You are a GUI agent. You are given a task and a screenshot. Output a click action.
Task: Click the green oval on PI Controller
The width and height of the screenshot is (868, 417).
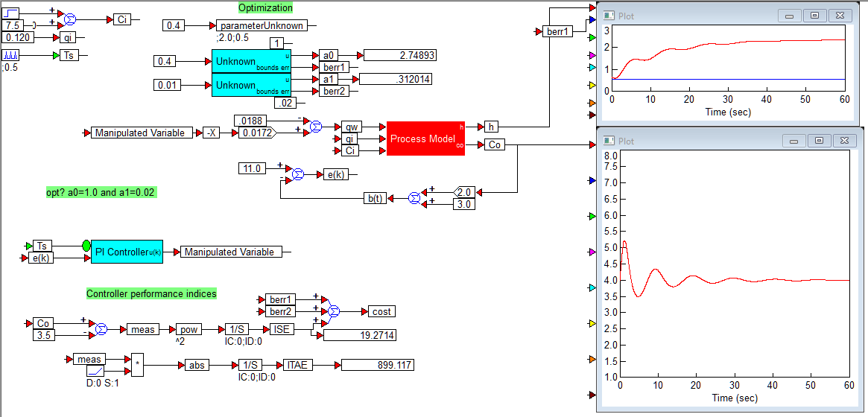click(x=86, y=246)
